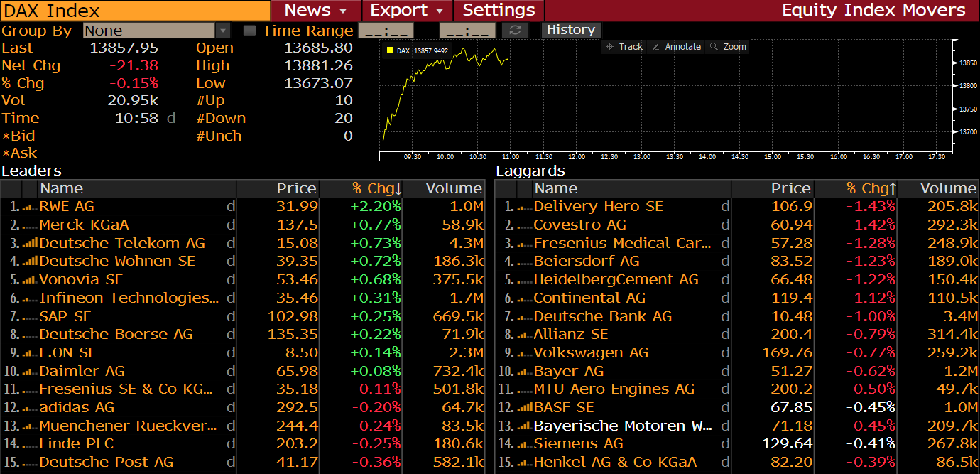The width and height of the screenshot is (980, 474).
Task: Open the Settings menu
Action: [499, 11]
